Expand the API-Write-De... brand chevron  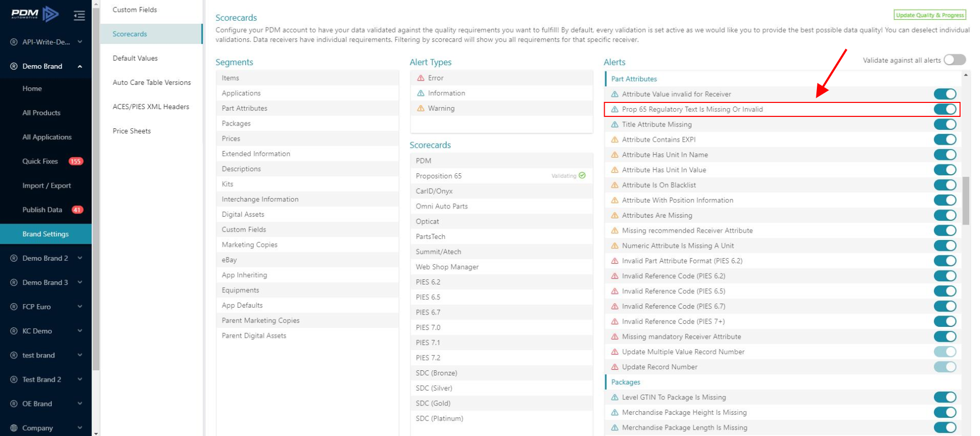[x=80, y=42]
